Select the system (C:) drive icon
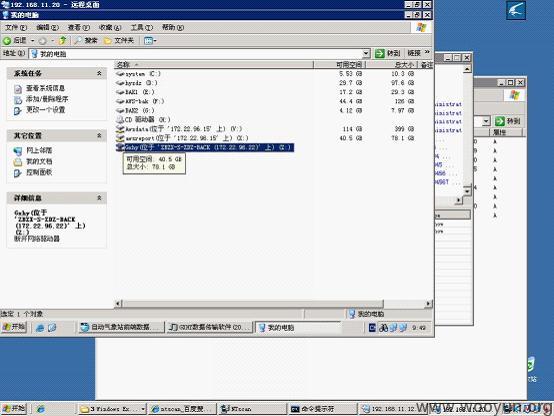This screenshot has width=554, height=416. point(120,74)
